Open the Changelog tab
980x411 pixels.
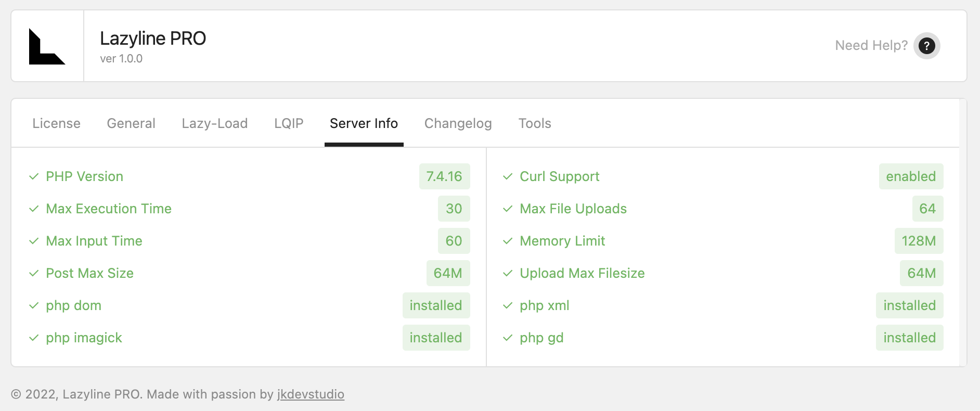pyautogui.click(x=458, y=123)
